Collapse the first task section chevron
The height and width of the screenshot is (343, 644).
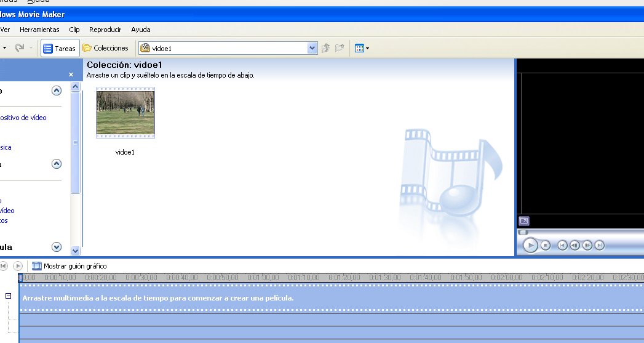point(57,91)
